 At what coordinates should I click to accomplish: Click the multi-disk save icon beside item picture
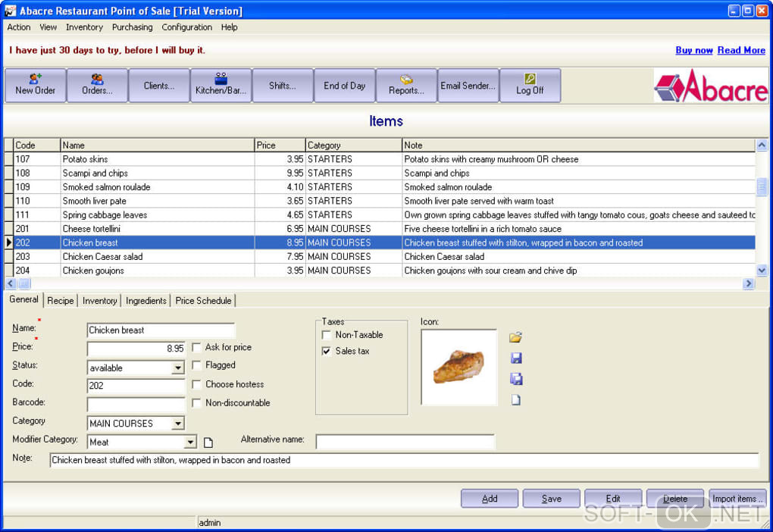[x=516, y=379]
